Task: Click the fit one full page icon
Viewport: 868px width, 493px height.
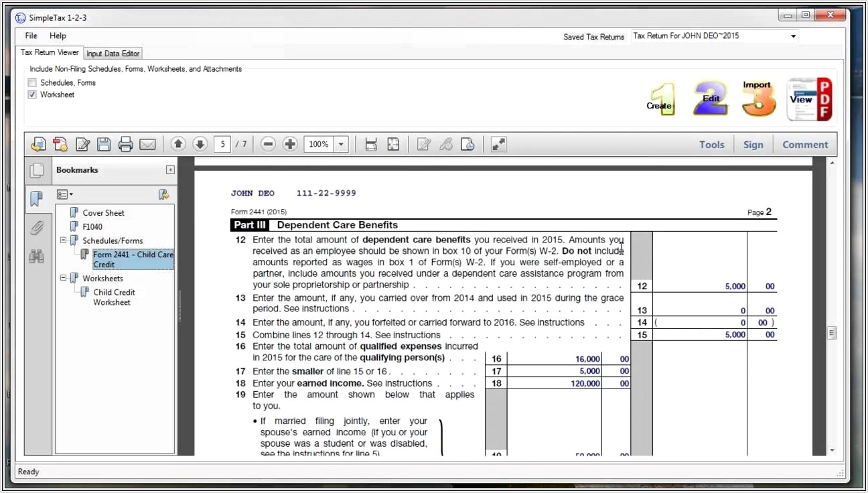Action: pyautogui.click(x=393, y=144)
